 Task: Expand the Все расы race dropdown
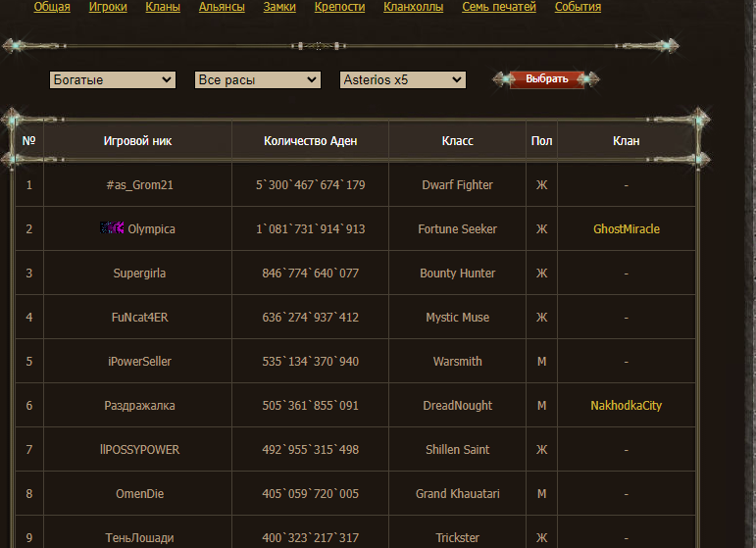tap(258, 79)
